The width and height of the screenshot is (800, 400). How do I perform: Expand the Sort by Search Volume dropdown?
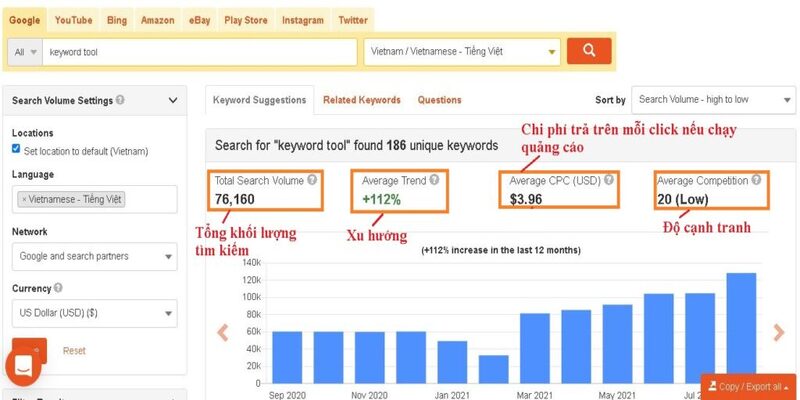[713, 100]
